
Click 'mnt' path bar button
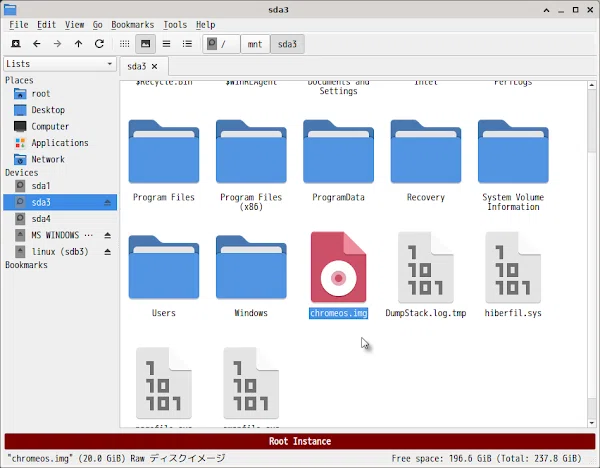click(255, 44)
